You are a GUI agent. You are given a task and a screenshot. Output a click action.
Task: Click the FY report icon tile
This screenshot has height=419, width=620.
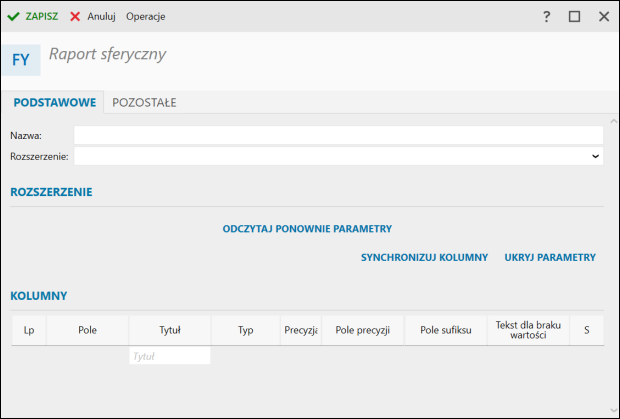[21, 60]
